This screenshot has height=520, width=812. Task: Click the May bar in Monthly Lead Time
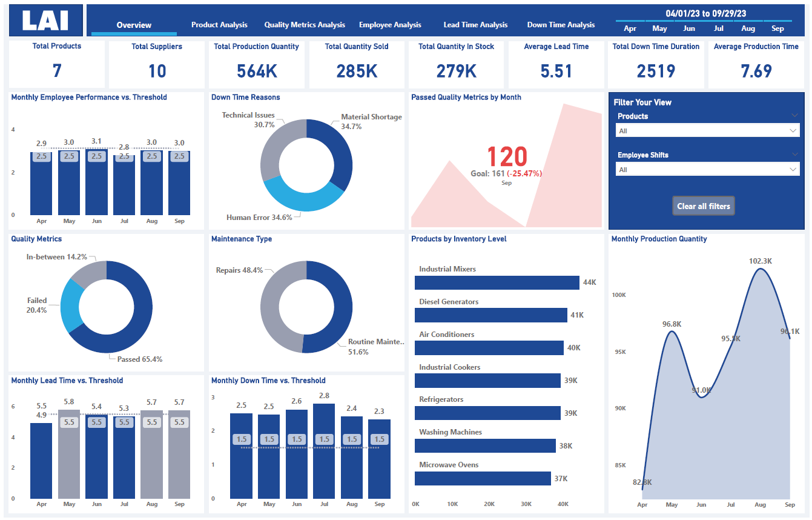pos(69,455)
